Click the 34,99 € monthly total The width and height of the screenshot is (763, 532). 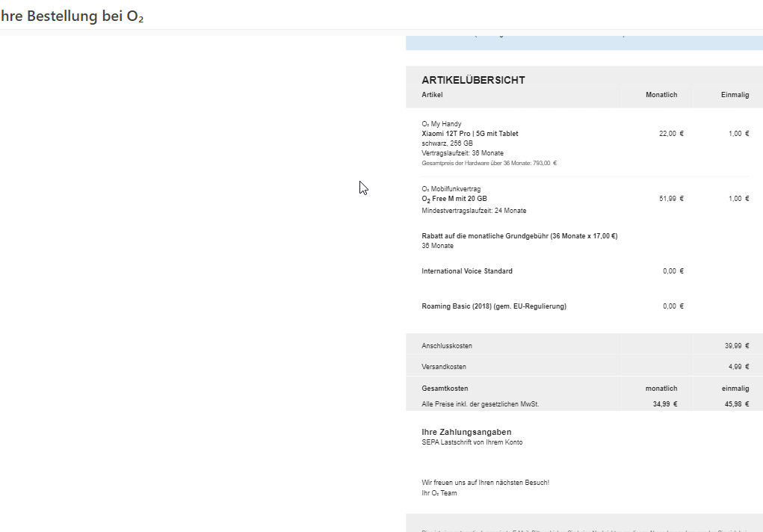(x=664, y=404)
